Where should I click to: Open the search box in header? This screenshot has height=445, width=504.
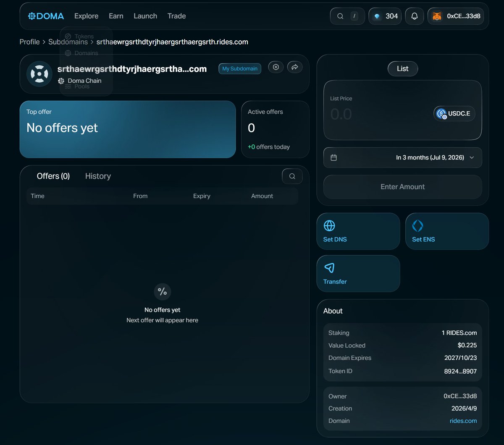pos(347,16)
